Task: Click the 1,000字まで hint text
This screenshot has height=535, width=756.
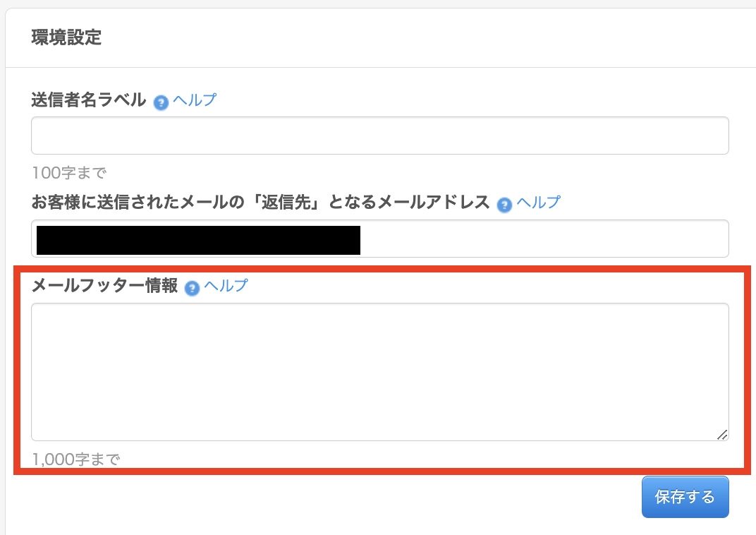Action: (75, 460)
